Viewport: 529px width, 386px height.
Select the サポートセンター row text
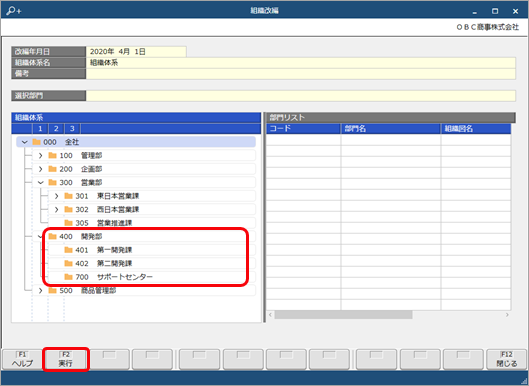pos(125,277)
